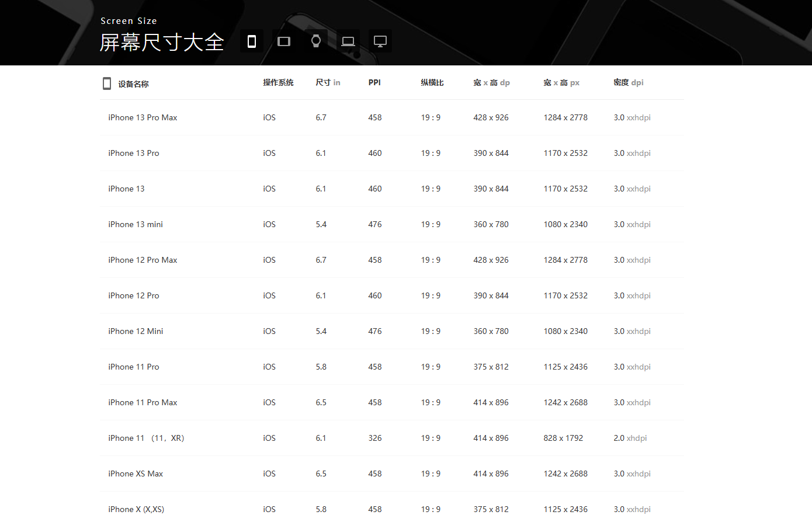Click the phone icon beside 设备名称 header
This screenshot has height=522, width=812.
[x=107, y=83]
